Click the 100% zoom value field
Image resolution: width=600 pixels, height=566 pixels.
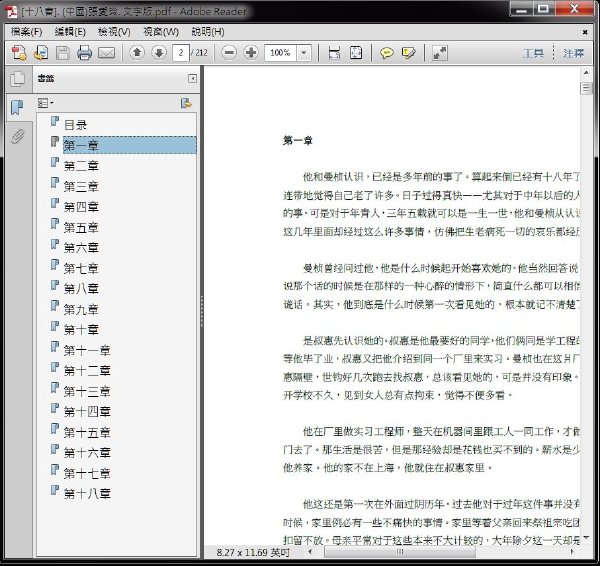tap(280, 52)
